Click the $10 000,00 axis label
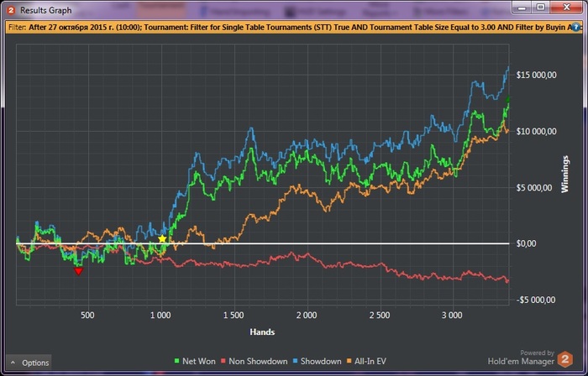The image size is (588, 376). coord(536,132)
